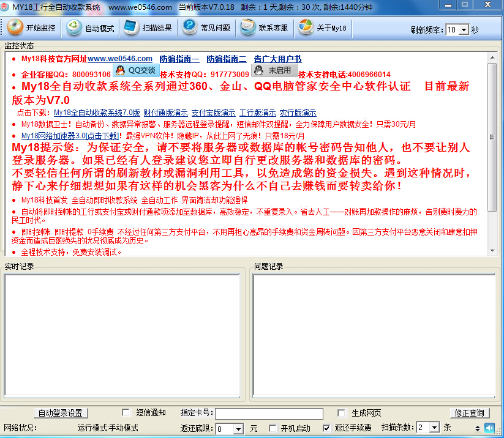Click the 自动登录设置 button
Viewport: 504px width, 438px height.
click(x=61, y=413)
